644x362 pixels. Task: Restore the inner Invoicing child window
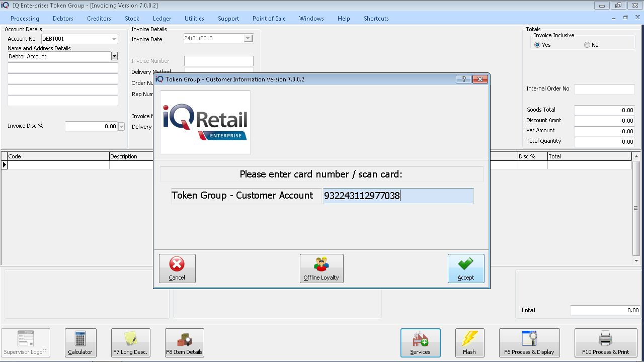(626, 18)
